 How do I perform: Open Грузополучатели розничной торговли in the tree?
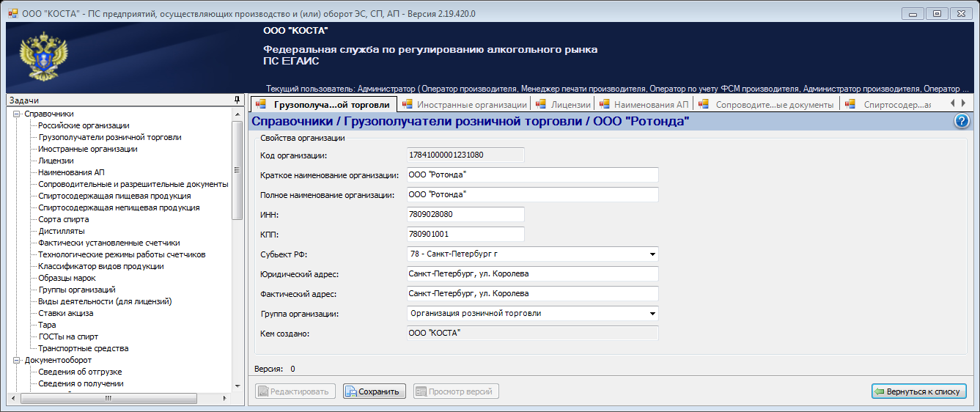coord(110,137)
